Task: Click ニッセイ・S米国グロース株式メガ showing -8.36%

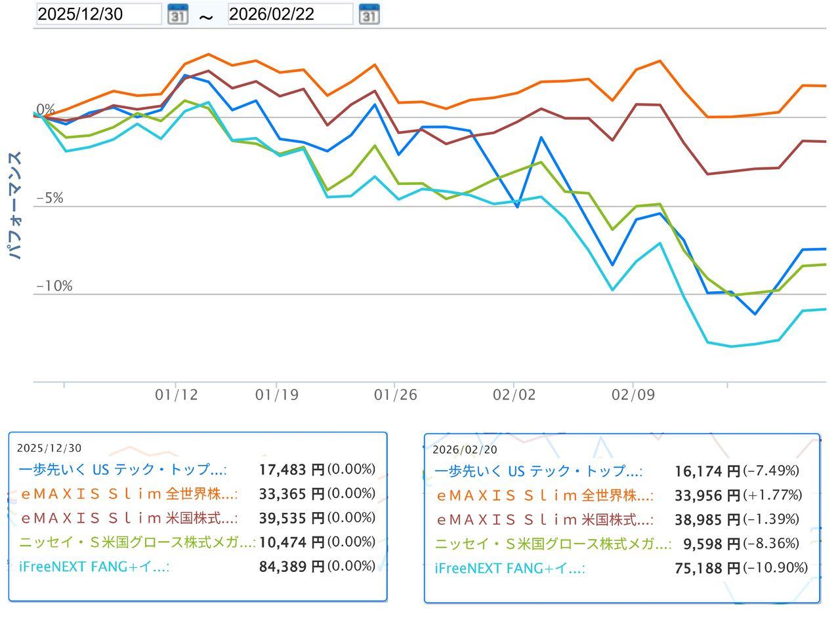Action: coord(551,544)
